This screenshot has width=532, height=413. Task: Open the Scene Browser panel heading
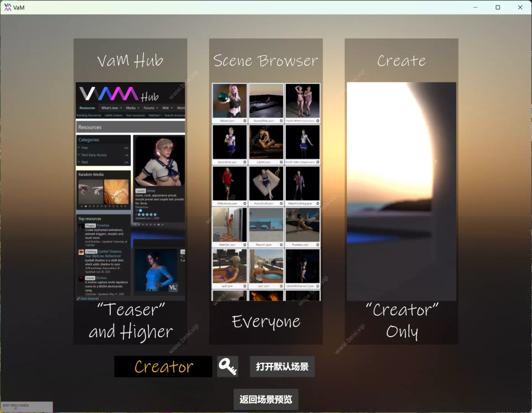tap(266, 60)
